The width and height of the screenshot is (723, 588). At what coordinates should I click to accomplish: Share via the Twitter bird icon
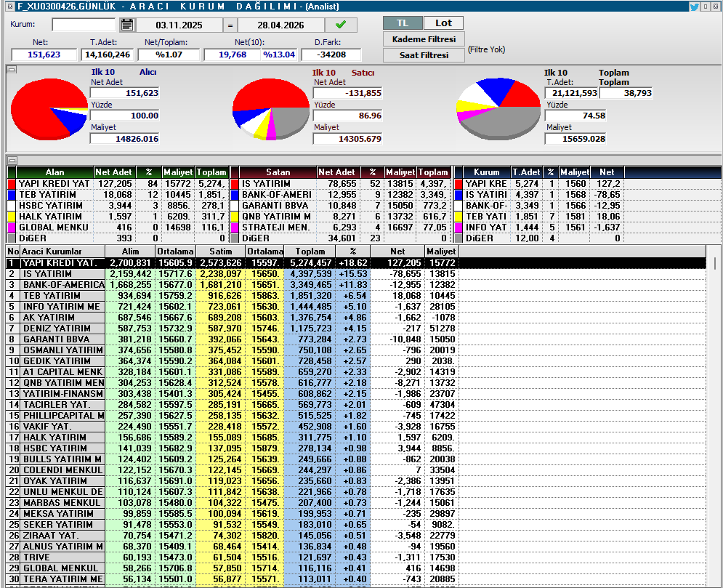point(694,7)
